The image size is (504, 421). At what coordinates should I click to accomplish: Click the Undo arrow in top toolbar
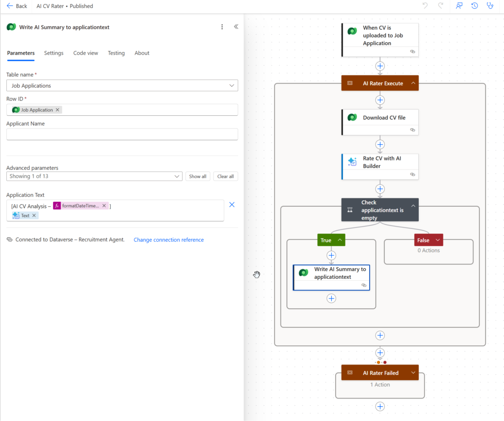click(x=425, y=5)
